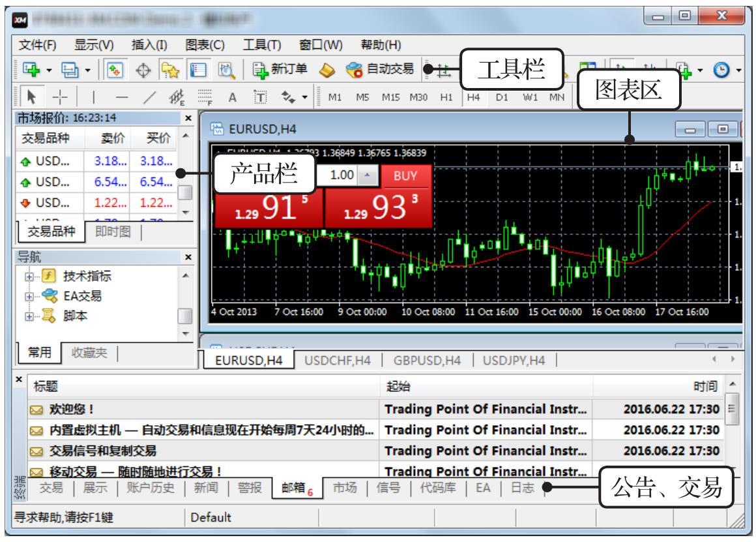Switch chart timeframe to H1
Viewport: 756px width, 542px height.
446,97
